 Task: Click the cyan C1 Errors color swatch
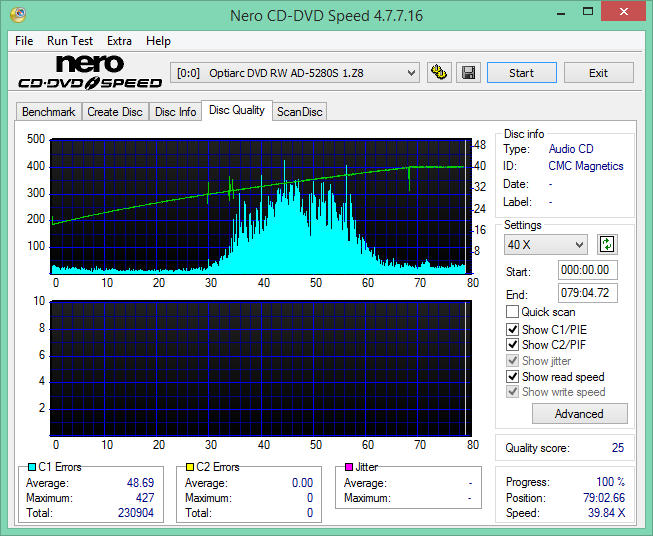[32, 467]
